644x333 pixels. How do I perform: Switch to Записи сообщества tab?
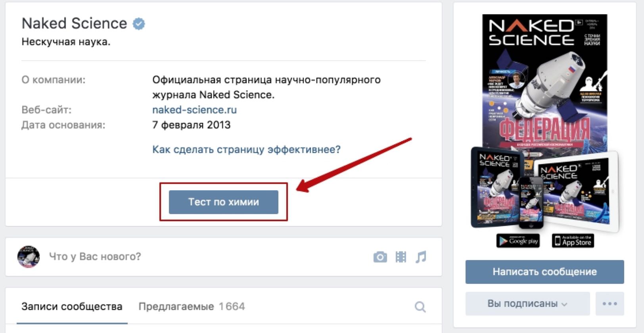(72, 306)
